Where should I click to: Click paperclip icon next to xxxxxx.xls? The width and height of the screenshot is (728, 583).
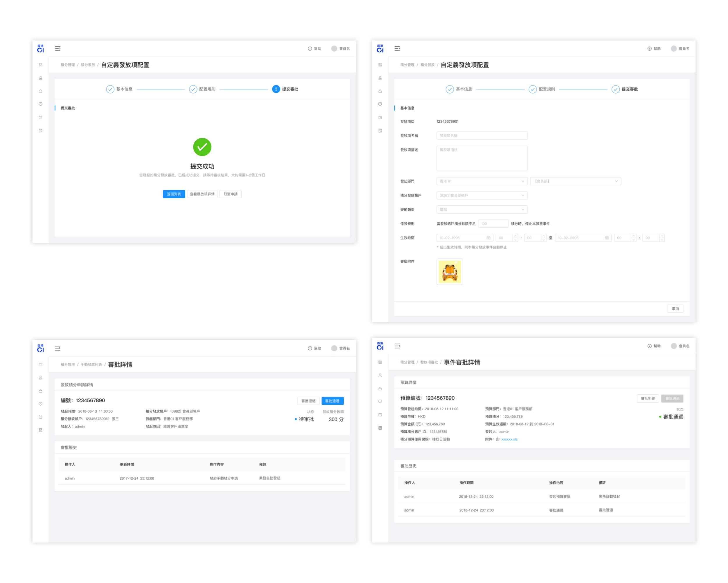(x=497, y=439)
